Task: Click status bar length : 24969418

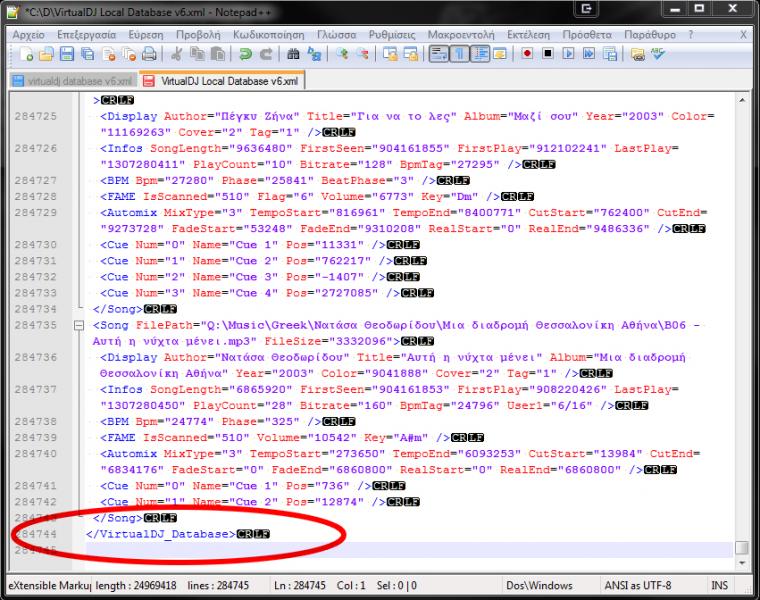Action: (x=136, y=585)
